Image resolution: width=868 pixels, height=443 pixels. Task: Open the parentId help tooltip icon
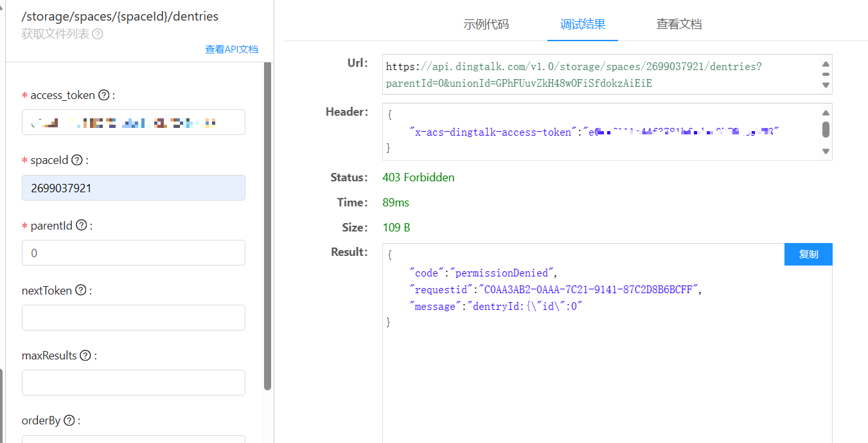click(x=82, y=226)
